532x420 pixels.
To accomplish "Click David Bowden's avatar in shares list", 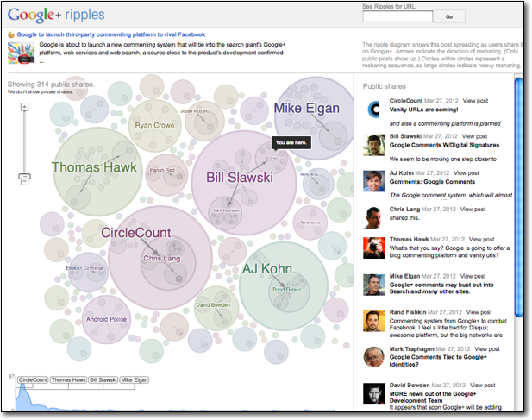I will point(373,392).
